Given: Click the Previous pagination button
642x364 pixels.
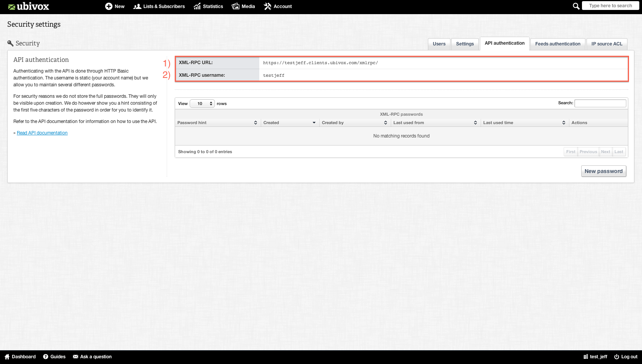Looking at the screenshot, I should (x=588, y=152).
